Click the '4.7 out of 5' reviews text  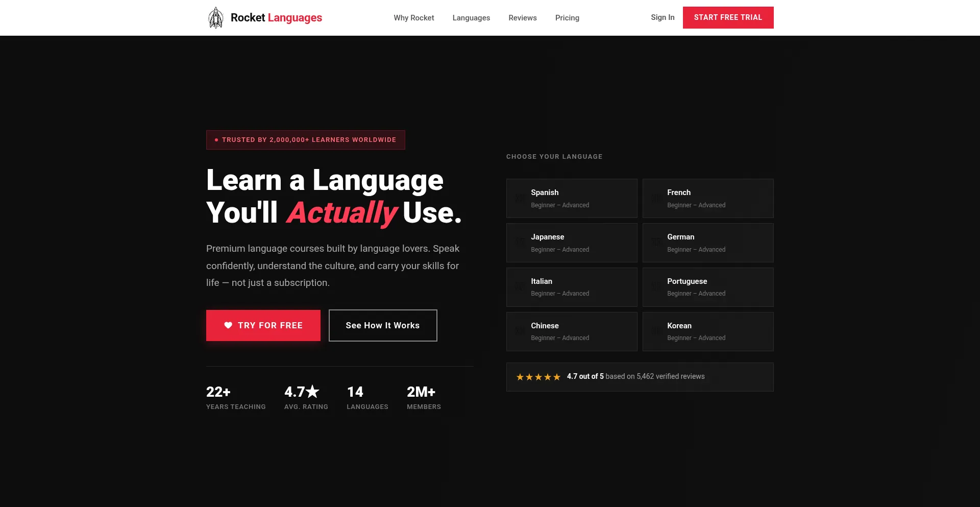click(585, 376)
